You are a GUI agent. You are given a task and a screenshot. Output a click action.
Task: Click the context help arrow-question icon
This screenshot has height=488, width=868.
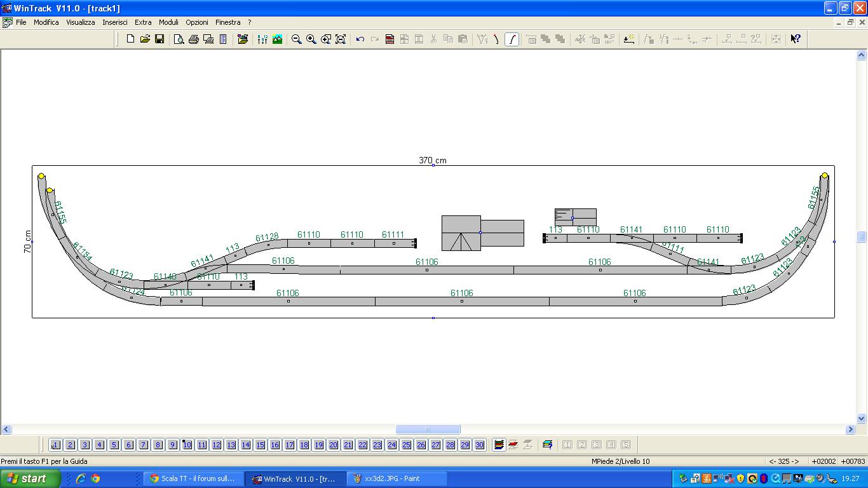point(796,39)
